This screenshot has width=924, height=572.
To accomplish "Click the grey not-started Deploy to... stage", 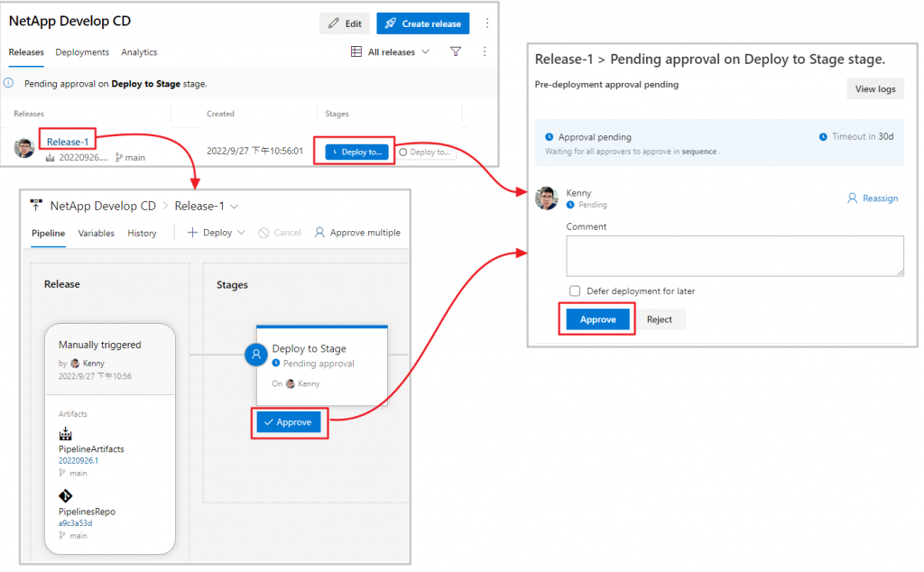I will click(x=424, y=152).
